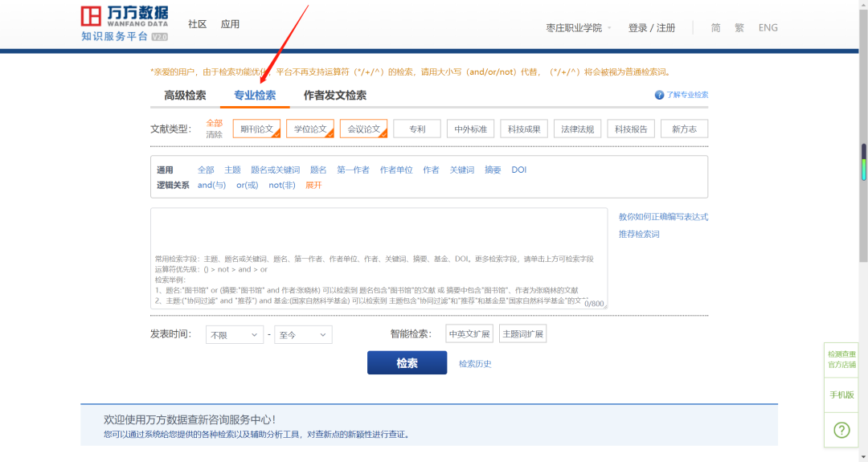Open the 社区 menu
This screenshot has width=868, height=462.
point(197,24)
